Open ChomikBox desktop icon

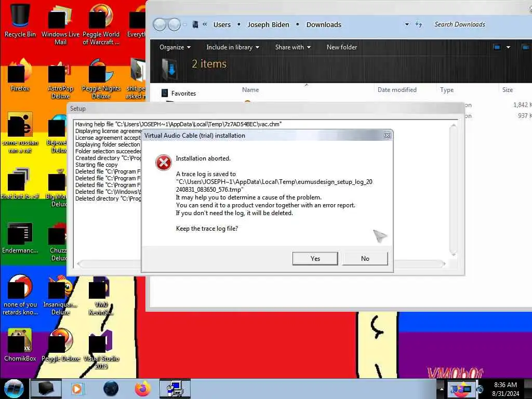point(20,344)
